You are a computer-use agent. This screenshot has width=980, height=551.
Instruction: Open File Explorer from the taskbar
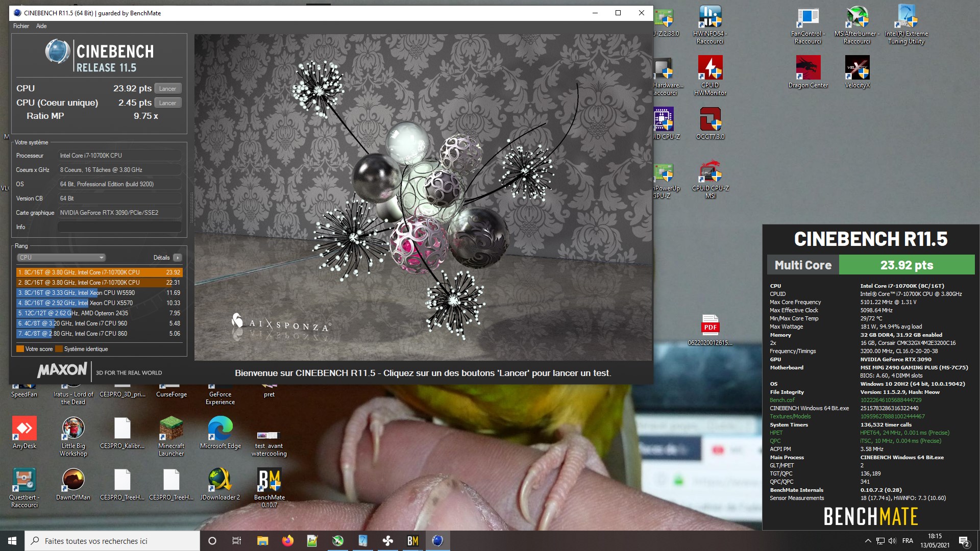(262, 541)
